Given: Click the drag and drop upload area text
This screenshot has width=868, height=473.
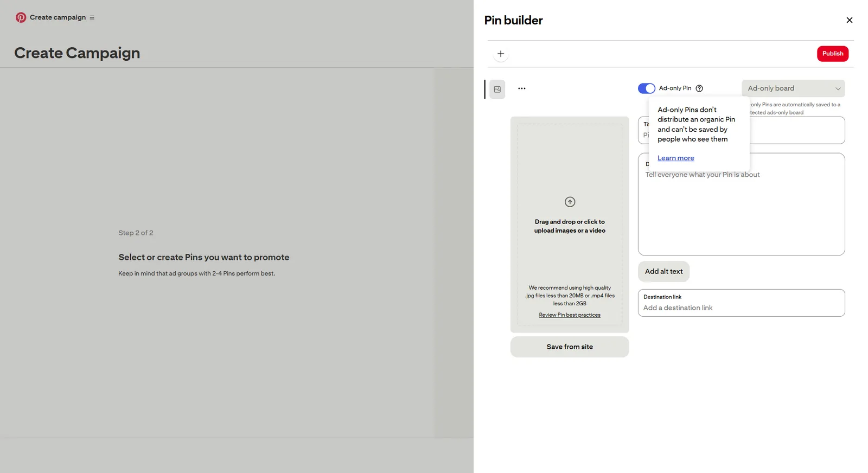Looking at the screenshot, I should pos(570,226).
